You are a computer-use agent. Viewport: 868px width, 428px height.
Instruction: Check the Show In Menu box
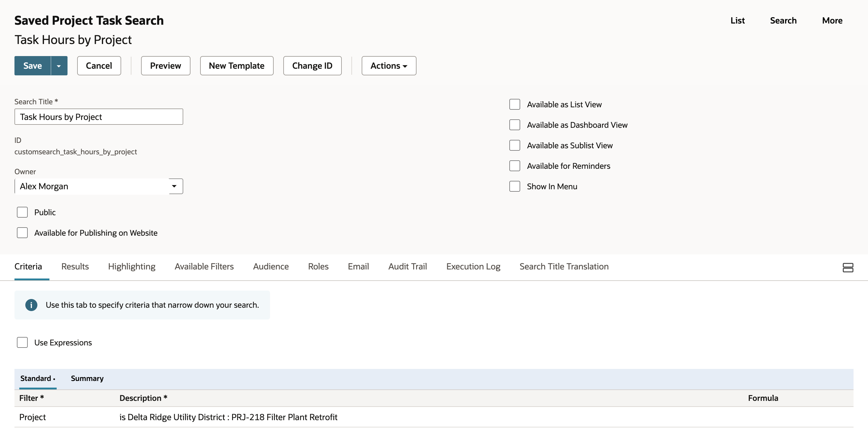click(x=514, y=186)
